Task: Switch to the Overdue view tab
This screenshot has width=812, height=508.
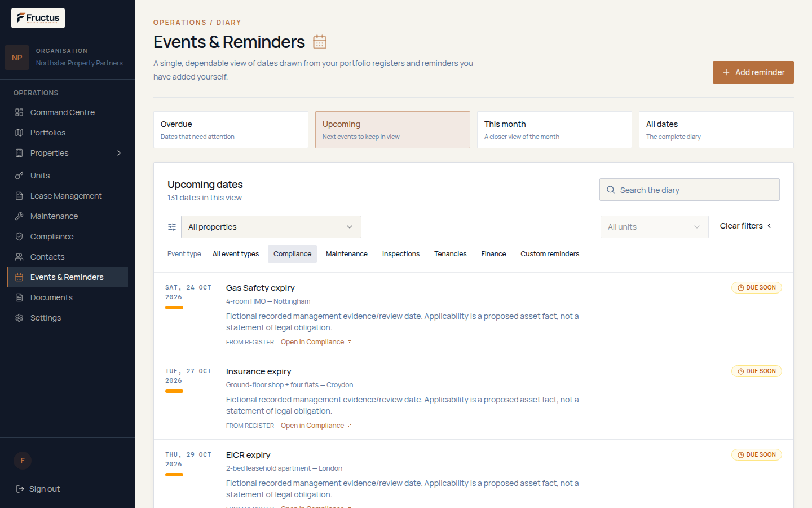Action: 231,130
